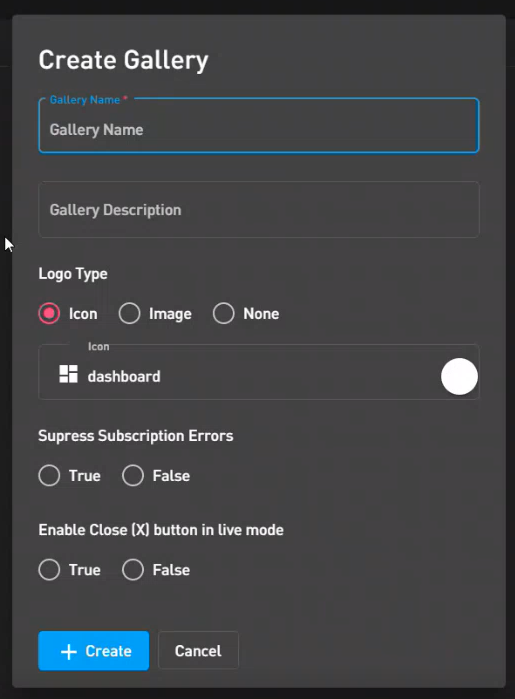515x699 pixels.
Task: Select None as logo type
Action: (223, 313)
